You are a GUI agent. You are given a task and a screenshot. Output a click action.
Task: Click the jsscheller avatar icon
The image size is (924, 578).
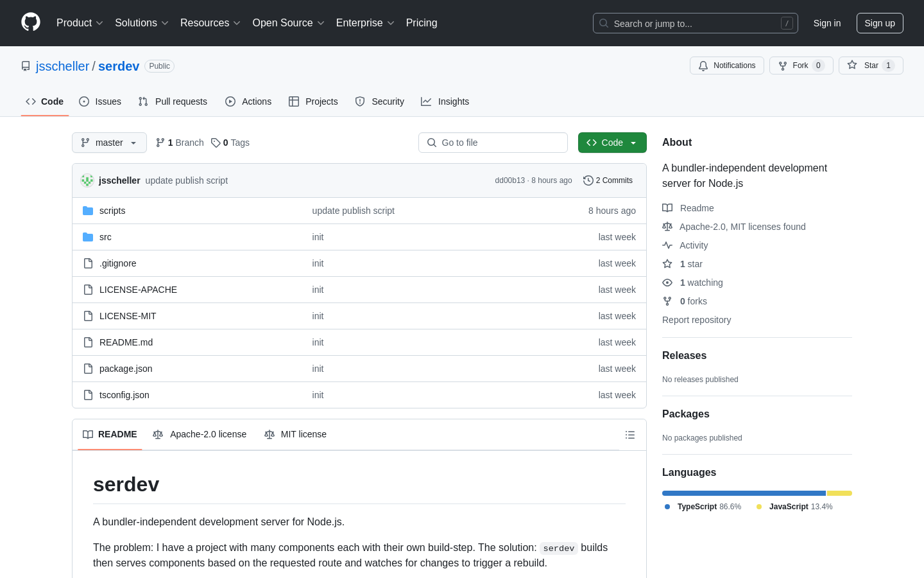[87, 180]
